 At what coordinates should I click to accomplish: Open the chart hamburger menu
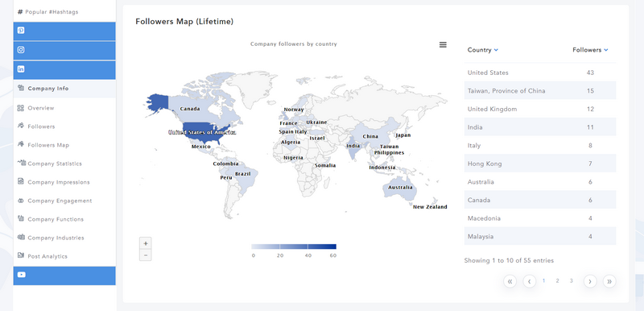tap(443, 45)
